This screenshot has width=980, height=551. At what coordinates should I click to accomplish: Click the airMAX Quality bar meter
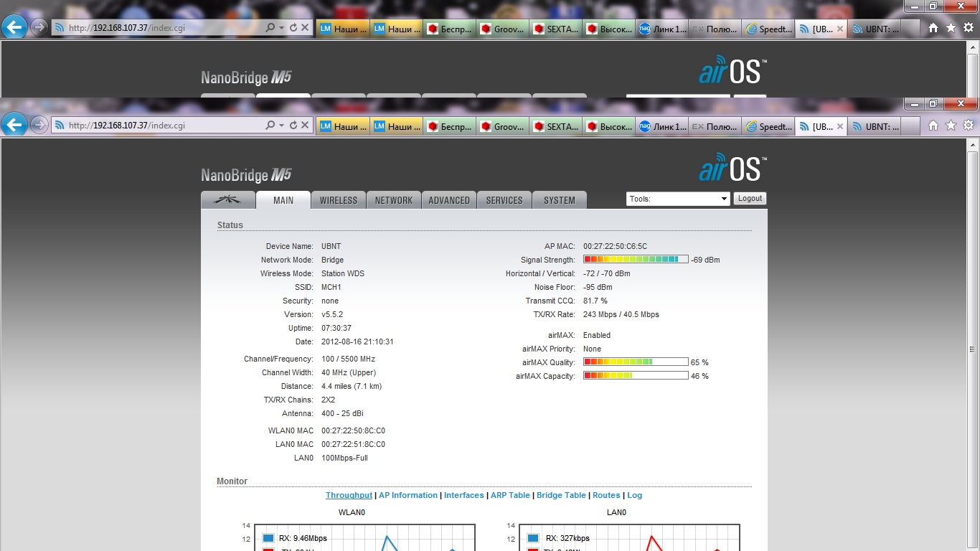pyautogui.click(x=636, y=362)
